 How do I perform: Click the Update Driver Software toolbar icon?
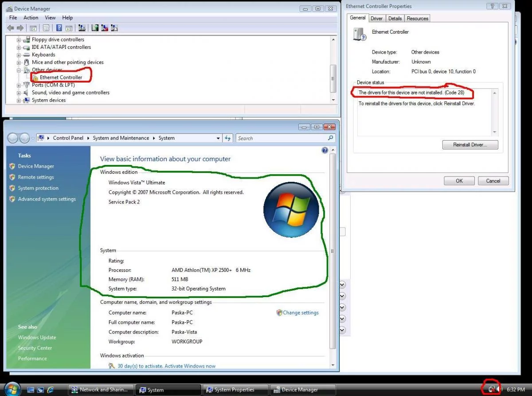click(x=95, y=28)
